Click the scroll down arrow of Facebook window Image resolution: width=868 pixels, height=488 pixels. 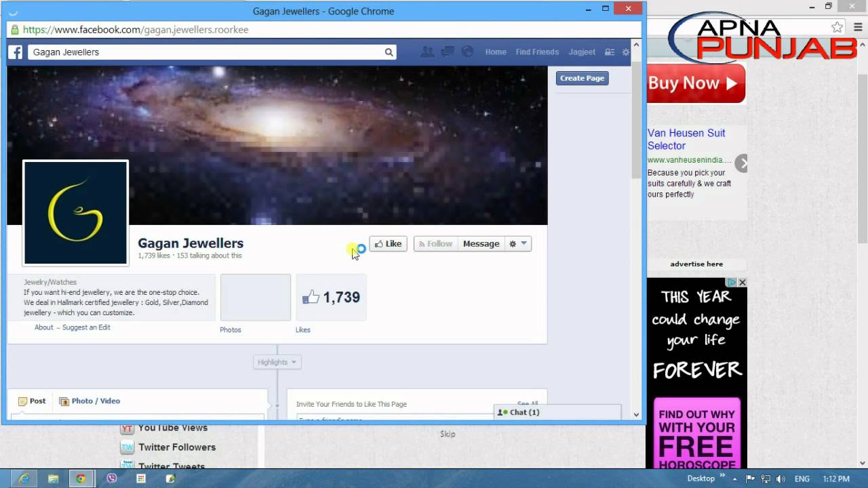(636, 415)
